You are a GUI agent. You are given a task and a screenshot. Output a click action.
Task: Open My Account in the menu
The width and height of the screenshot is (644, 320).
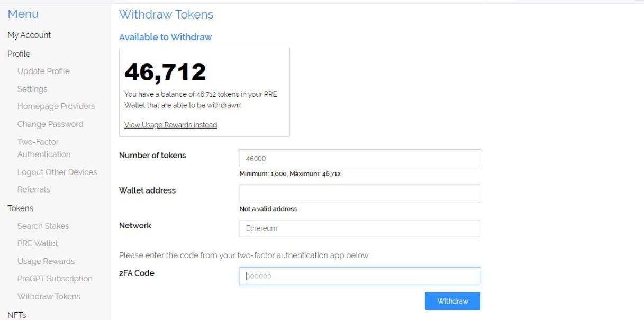pyautogui.click(x=29, y=35)
